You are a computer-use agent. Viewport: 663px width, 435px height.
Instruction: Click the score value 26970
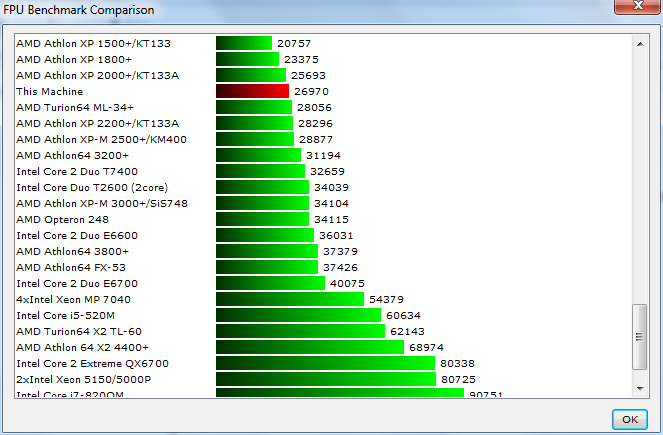(312, 92)
